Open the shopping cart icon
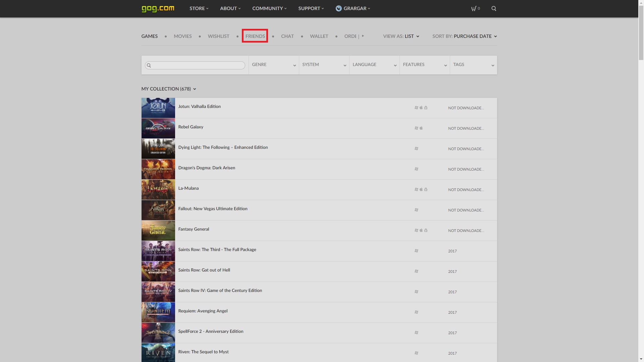Screen dimensions: 644x362 click(474, 8)
